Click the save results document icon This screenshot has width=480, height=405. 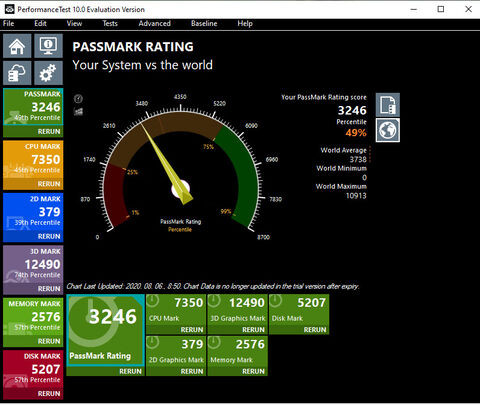point(388,105)
